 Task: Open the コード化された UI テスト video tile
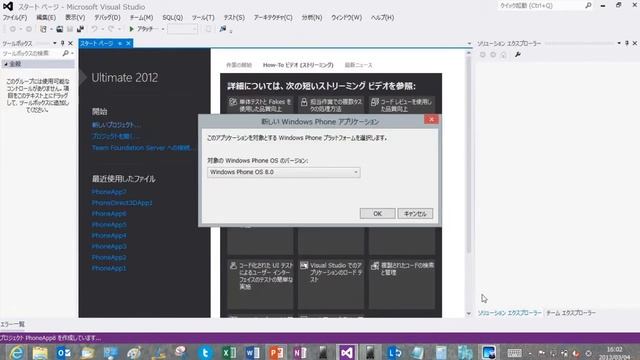pyautogui.click(x=260, y=284)
